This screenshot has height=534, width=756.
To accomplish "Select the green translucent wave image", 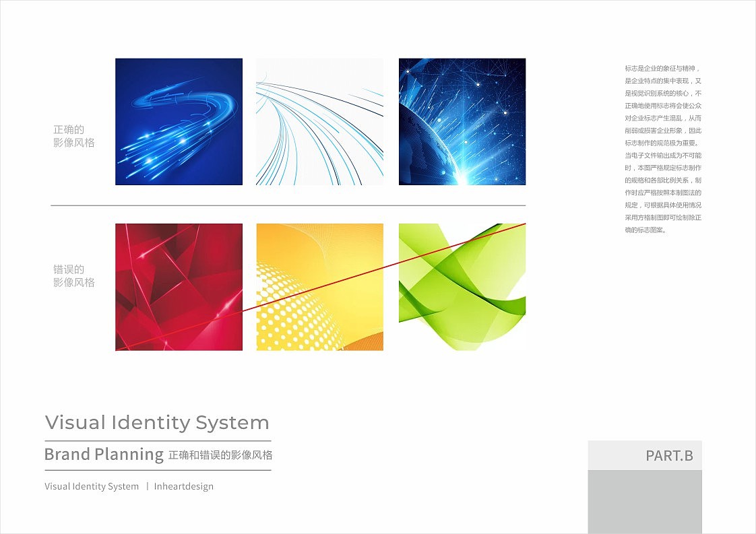I will click(462, 287).
